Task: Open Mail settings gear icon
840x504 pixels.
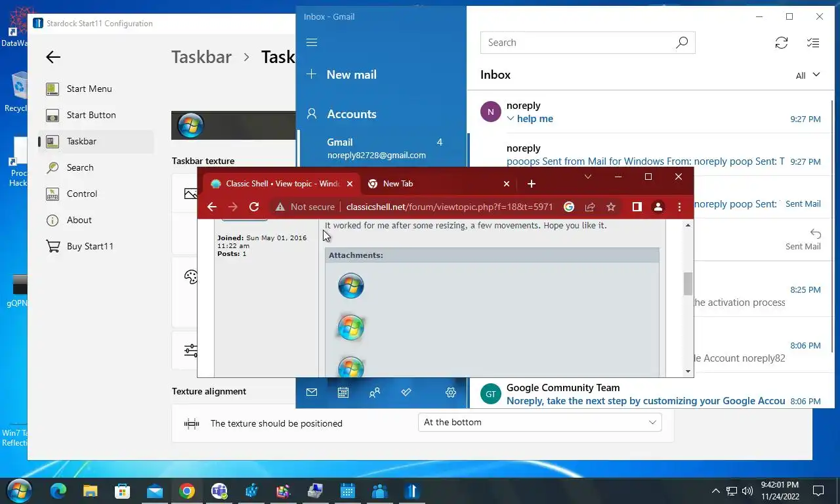Action: 450,392
